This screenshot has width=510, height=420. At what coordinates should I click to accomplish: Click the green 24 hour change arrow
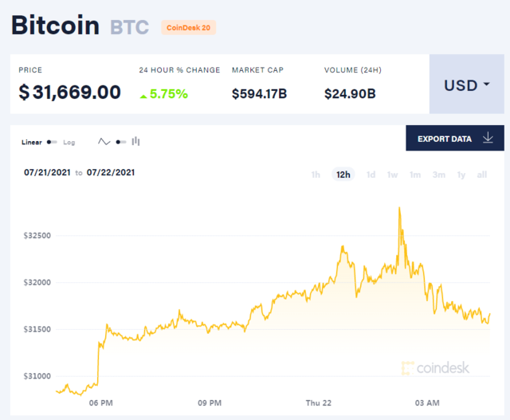(x=143, y=95)
